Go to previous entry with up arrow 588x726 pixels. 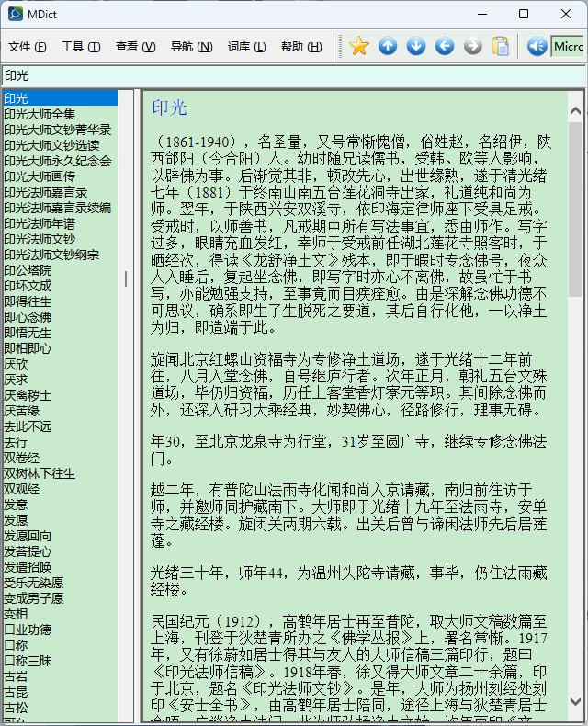pos(388,46)
